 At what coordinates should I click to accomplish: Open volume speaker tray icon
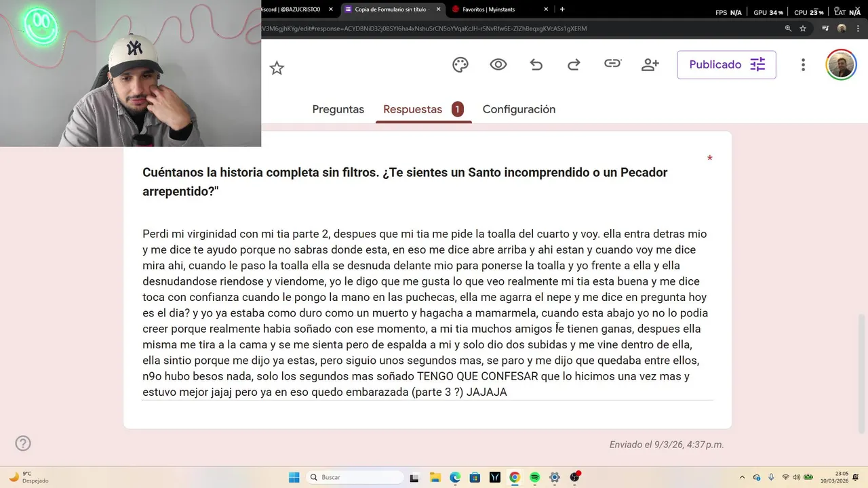796,477
